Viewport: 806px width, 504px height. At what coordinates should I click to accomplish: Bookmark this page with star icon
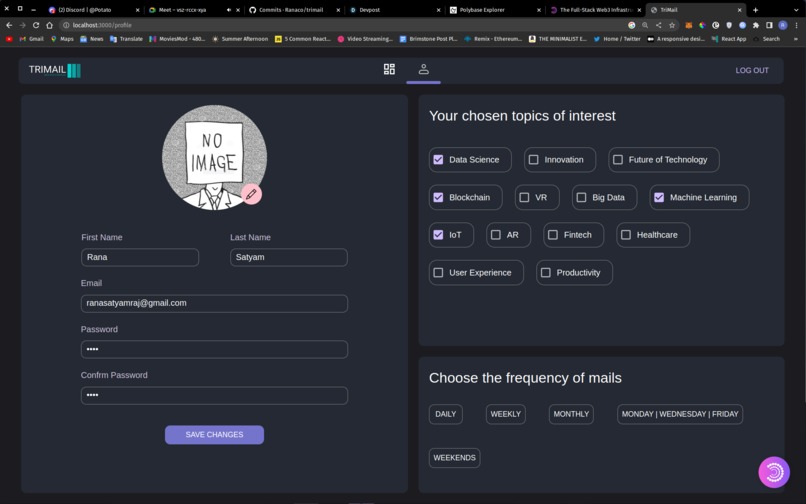pyautogui.click(x=672, y=25)
